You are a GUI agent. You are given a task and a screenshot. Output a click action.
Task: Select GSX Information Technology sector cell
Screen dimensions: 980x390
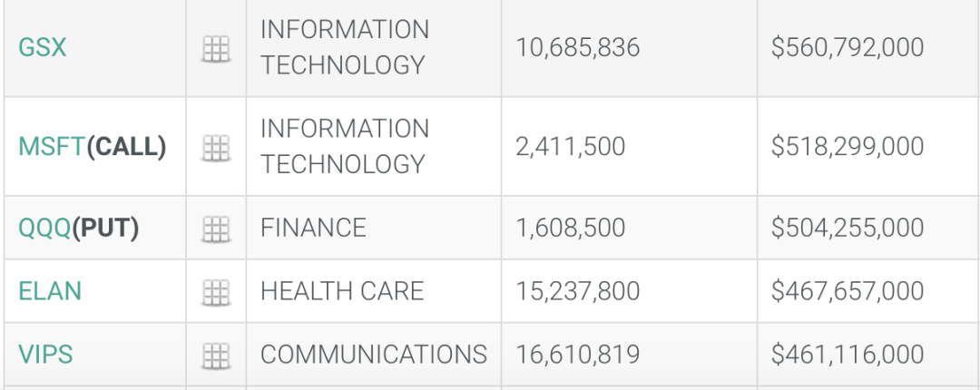344,47
